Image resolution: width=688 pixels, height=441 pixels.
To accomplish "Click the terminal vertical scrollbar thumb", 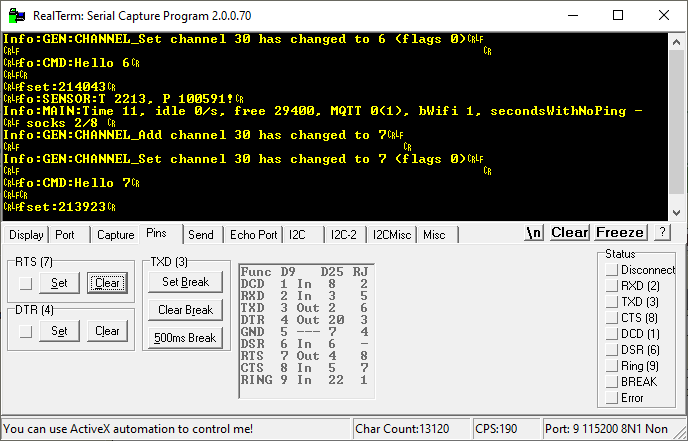I will tap(676, 122).
